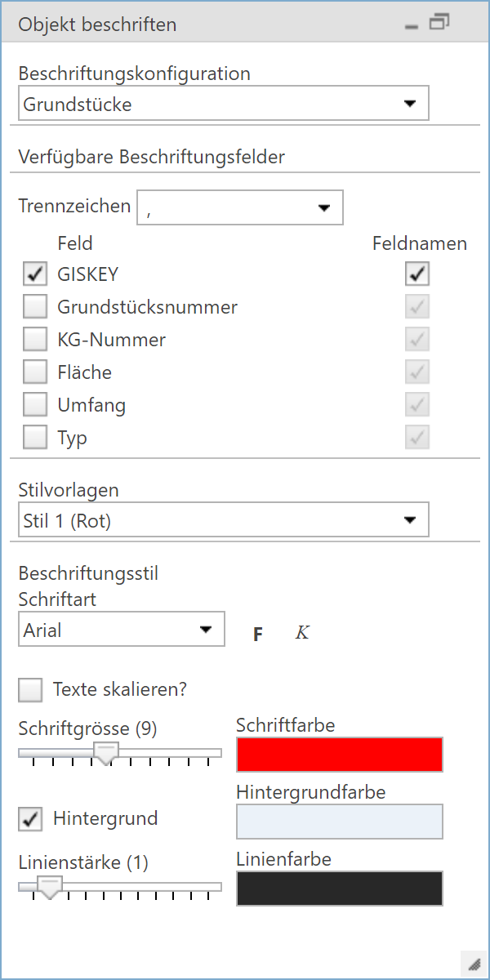Apply bold formatting with the F icon
Image resolution: width=490 pixels, height=980 pixels.
[258, 633]
